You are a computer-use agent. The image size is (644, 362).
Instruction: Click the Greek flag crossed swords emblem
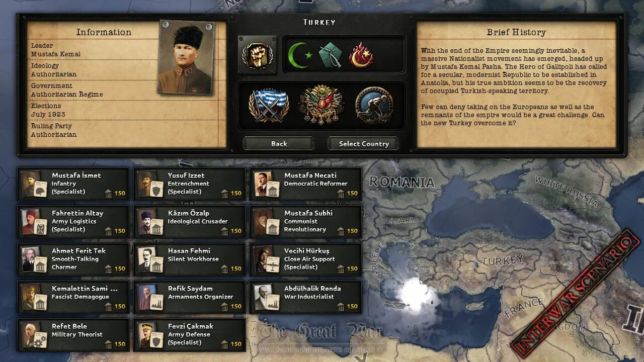(x=268, y=105)
